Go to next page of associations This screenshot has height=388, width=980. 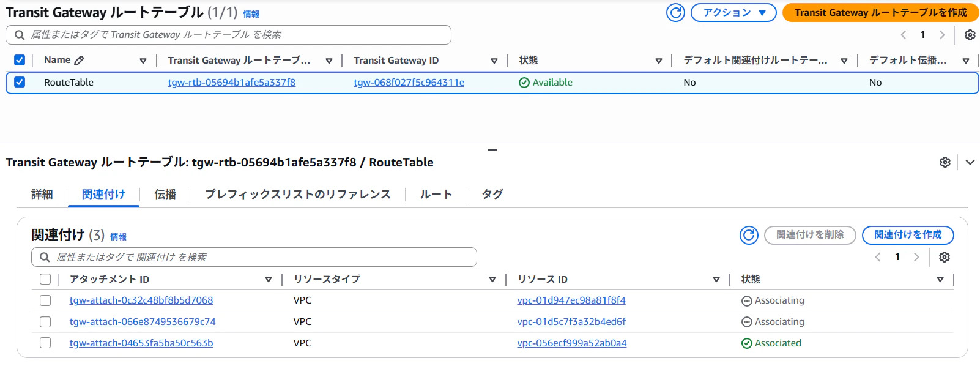click(916, 257)
